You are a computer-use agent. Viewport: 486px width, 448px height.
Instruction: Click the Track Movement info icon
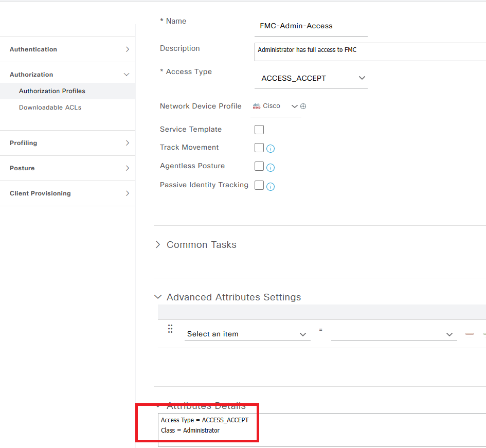tap(271, 149)
